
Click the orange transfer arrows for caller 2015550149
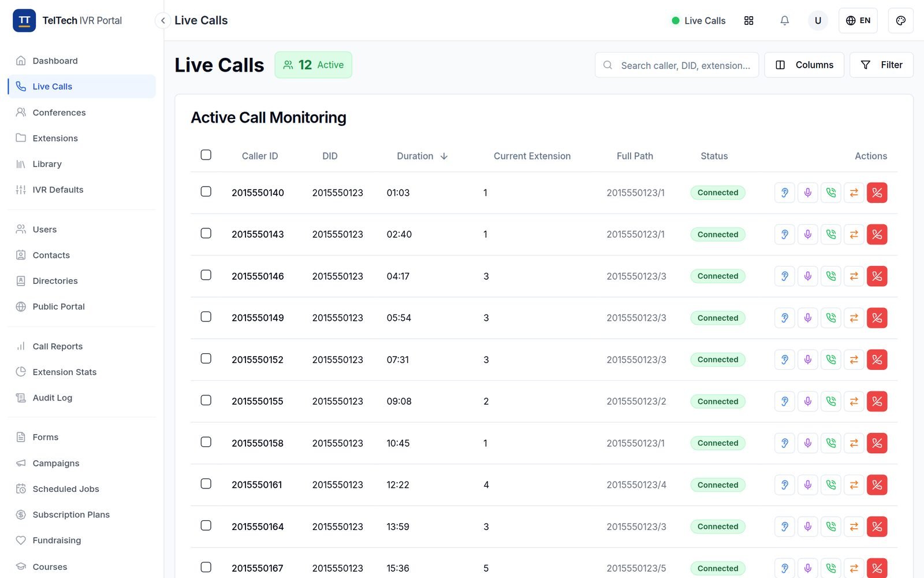pyautogui.click(x=854, y=318)
